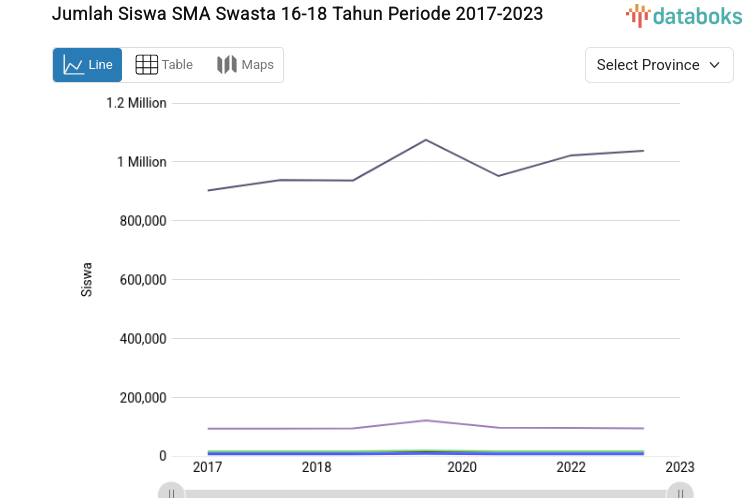
Task: Click the folded map icon
Action: [x=227, y=65]
